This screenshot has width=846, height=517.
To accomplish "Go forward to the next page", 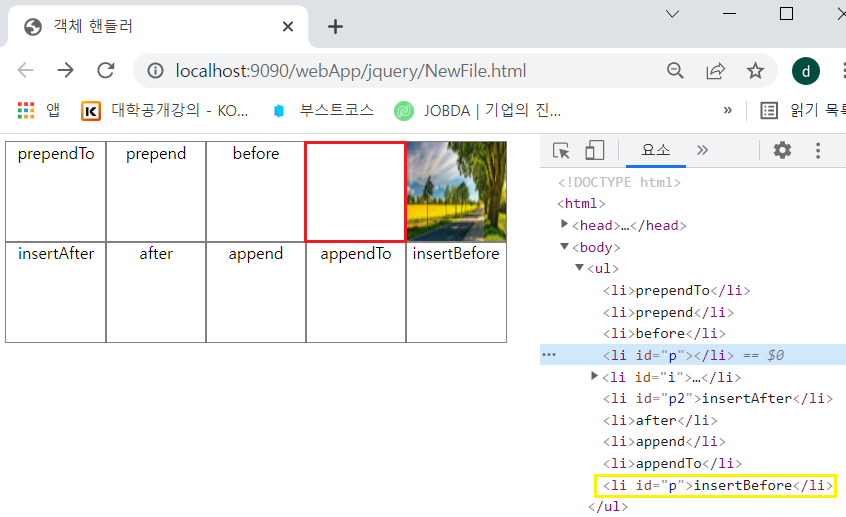I will click(65, 70).
